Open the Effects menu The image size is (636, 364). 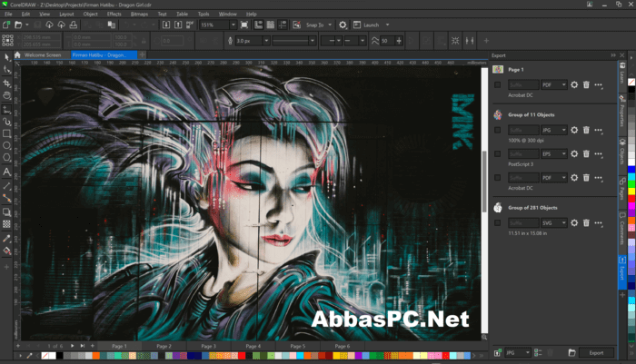tap(114, 14)
